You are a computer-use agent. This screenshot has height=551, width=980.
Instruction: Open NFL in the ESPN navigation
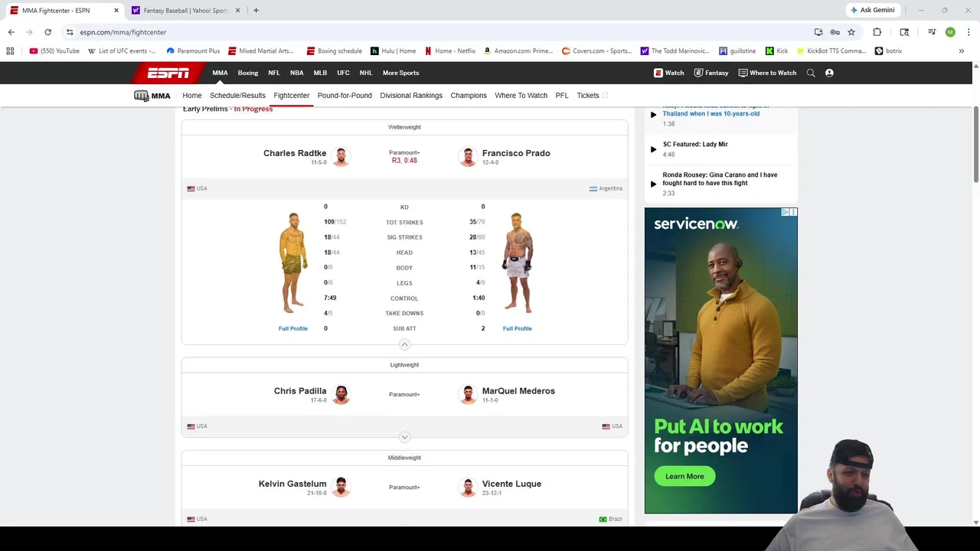[274, 73]
